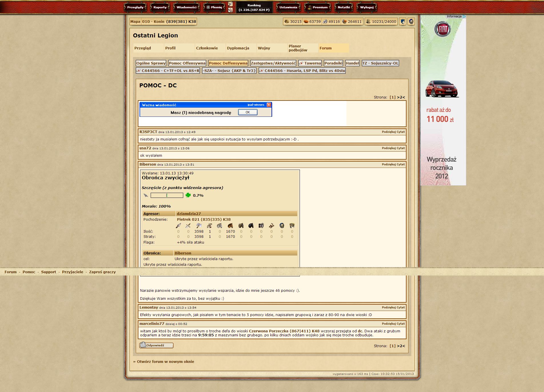Click the spearman unit icon in report

click(x=178, y=226)
